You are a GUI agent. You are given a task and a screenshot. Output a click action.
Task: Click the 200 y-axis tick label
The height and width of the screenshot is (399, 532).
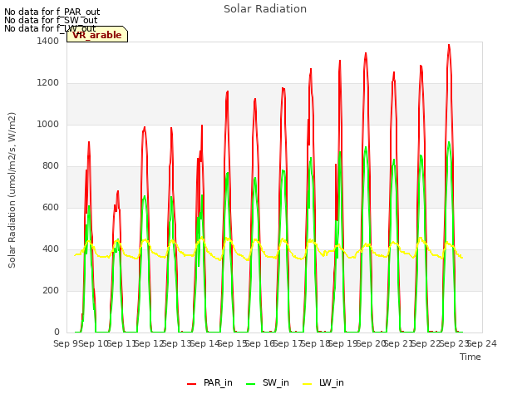coord(51,290)
